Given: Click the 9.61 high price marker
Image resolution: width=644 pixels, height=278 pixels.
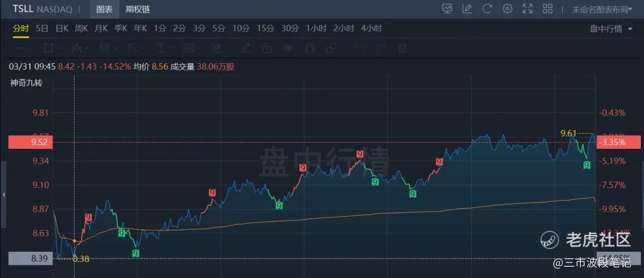Looking at the screenshot, I should (x=569, y=133).
